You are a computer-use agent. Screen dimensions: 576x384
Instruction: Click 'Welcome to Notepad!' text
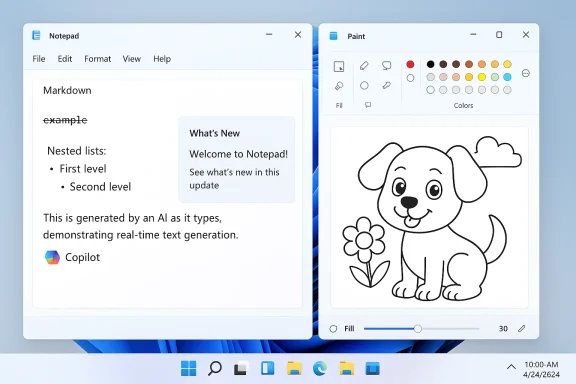pyautogui.click(x=238, y=154)
